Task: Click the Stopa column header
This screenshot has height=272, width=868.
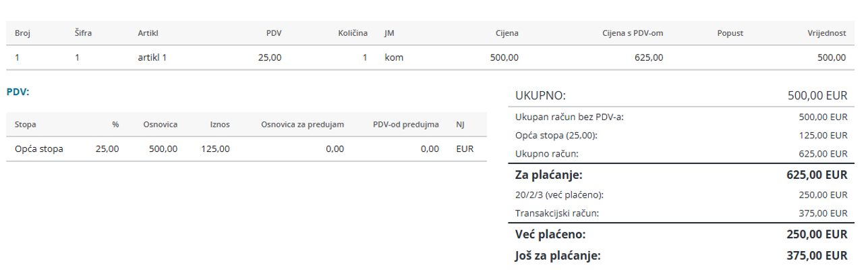Action: click(26, 124)
